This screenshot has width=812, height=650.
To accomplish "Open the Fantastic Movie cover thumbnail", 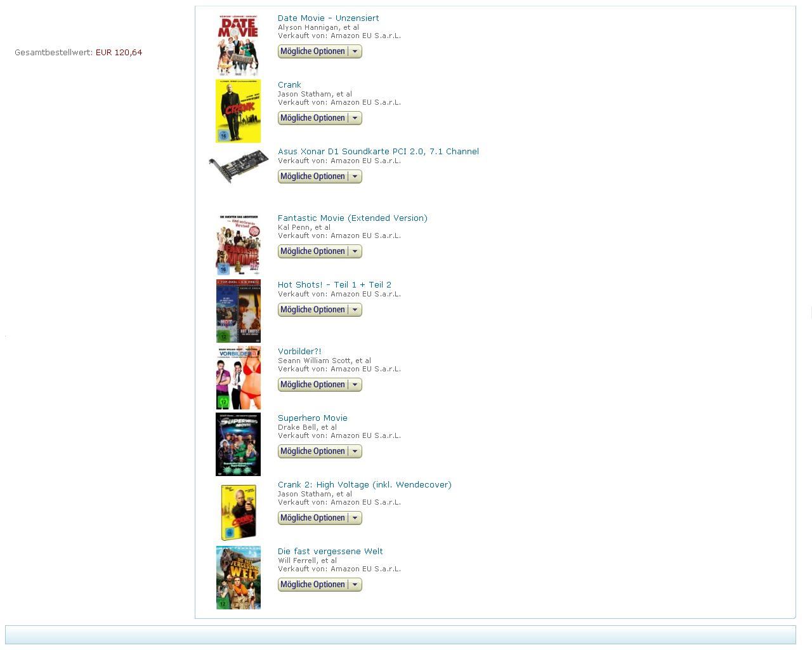I will click(x=238, y=244).
